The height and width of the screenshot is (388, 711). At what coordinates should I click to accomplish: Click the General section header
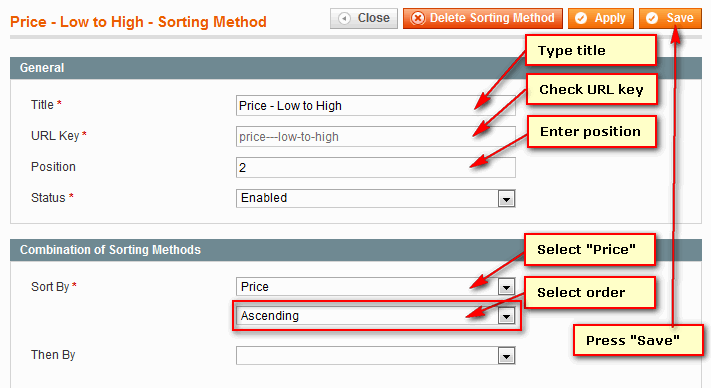pos(356,68)
